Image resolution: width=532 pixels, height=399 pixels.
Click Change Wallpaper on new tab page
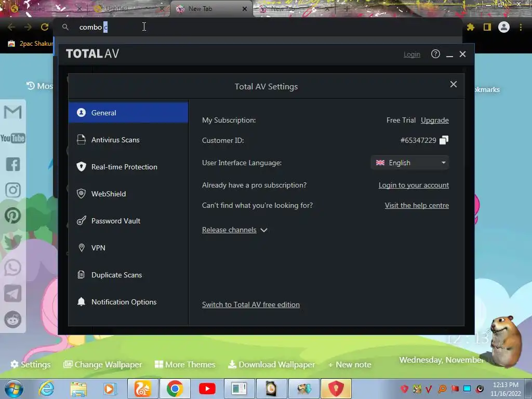pos(102,364)
